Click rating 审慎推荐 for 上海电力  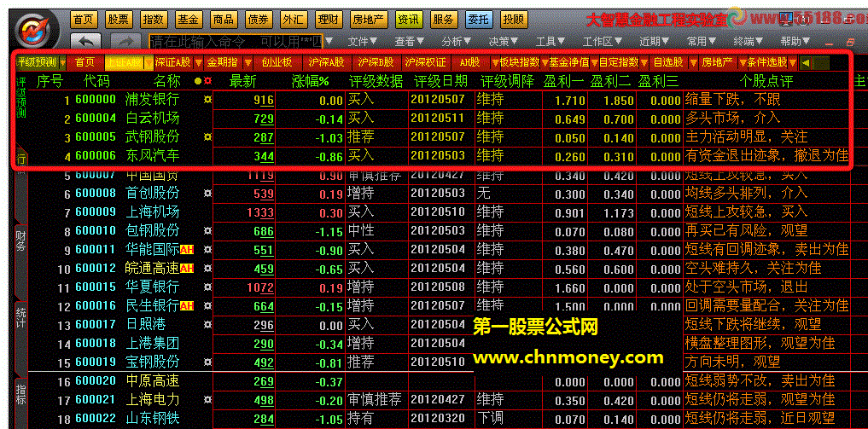tap(374, 399)
